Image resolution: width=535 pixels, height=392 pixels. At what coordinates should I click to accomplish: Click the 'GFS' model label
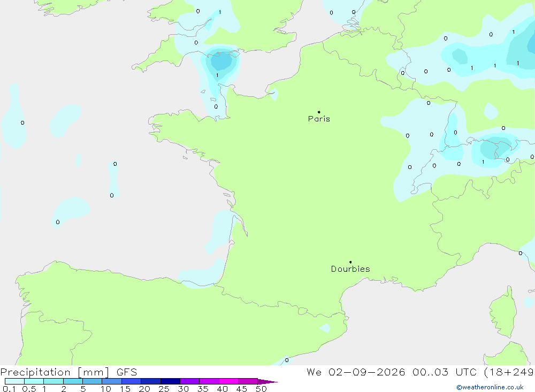(127, 372)
